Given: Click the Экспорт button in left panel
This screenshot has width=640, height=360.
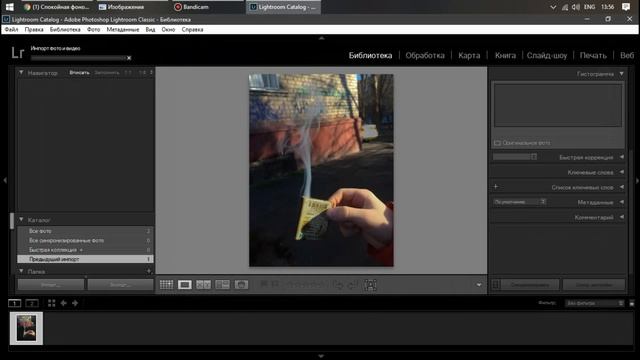Looking at the screenshot, I should 120,284.
